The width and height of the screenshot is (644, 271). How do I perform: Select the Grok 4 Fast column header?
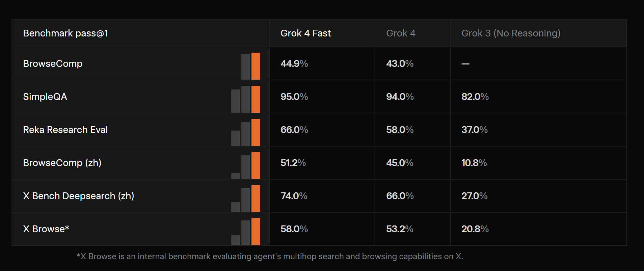coord(305,33)
